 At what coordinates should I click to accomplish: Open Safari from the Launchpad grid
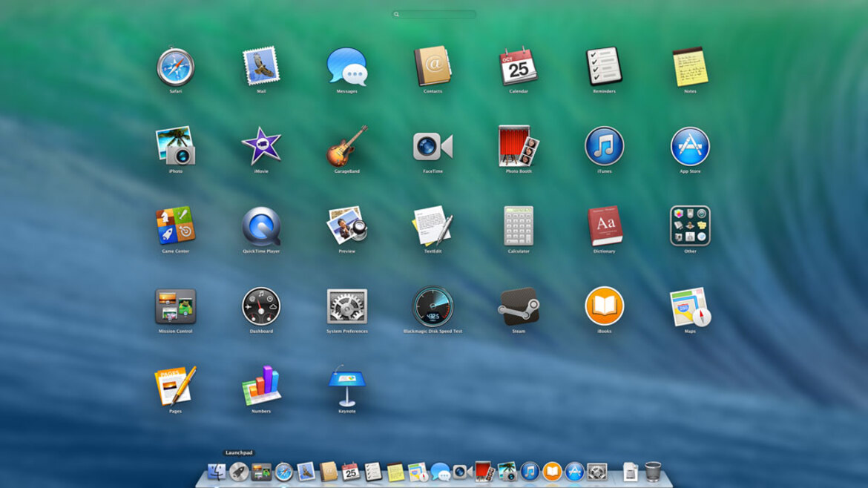[176, 67]
